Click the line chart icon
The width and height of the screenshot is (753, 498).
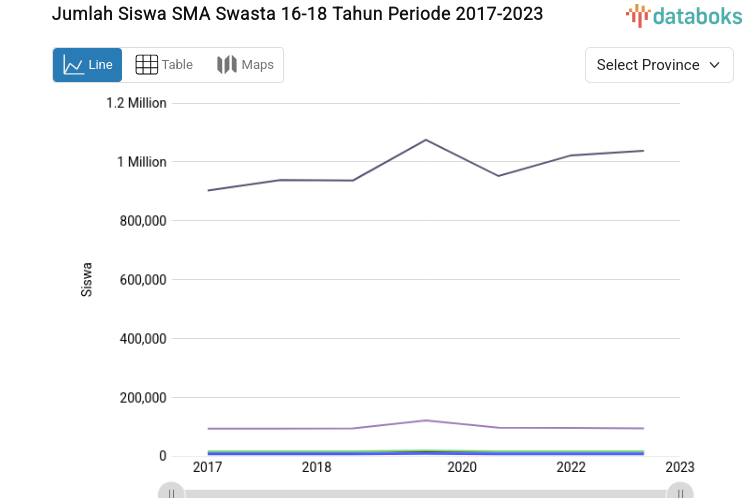tap(74, 65)
